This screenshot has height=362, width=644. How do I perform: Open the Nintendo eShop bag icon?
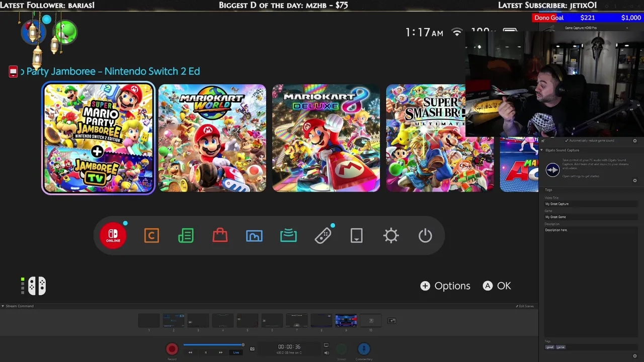tap(220, 235)
